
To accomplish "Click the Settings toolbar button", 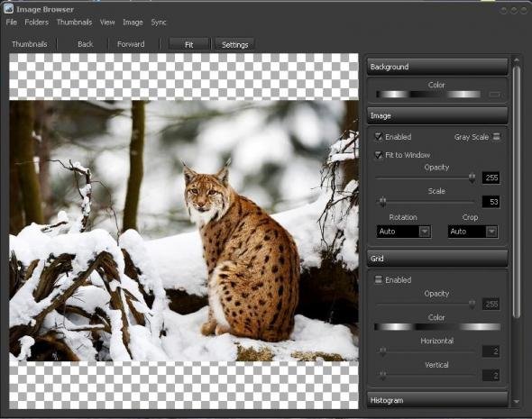I will click(234, 44).
